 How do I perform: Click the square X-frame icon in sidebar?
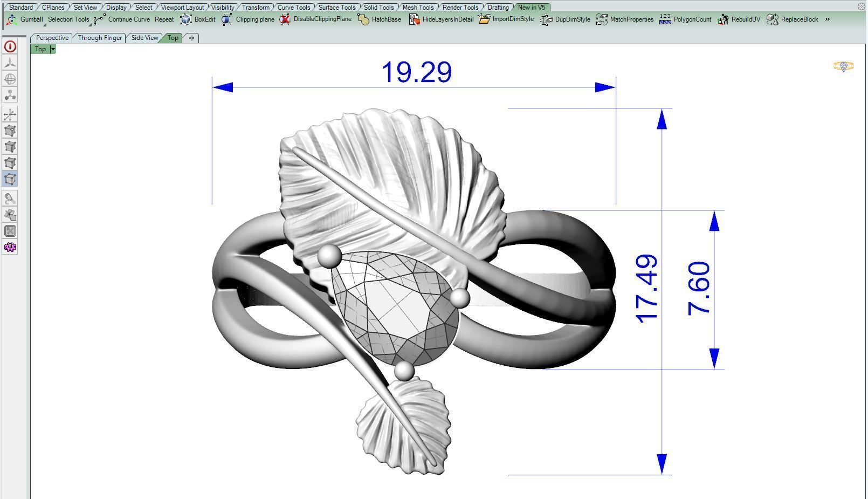click(10, 231)
